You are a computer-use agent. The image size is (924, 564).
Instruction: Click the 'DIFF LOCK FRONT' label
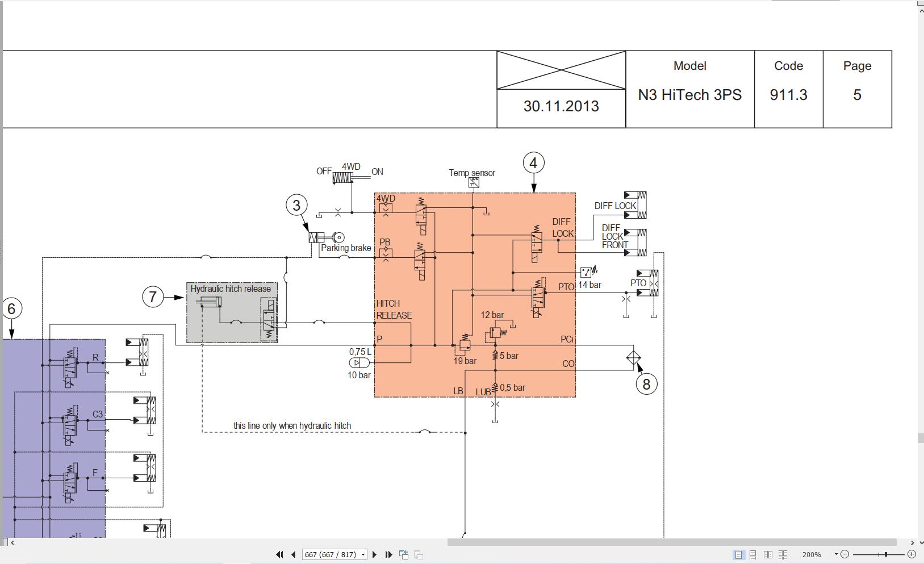[x=615, y=237]
